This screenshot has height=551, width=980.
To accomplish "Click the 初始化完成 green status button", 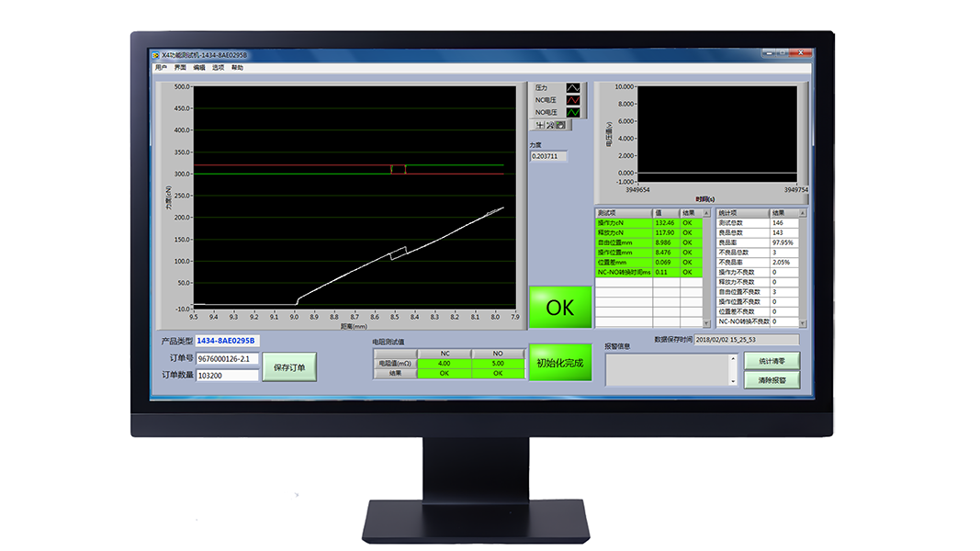I will click(559, 363).
